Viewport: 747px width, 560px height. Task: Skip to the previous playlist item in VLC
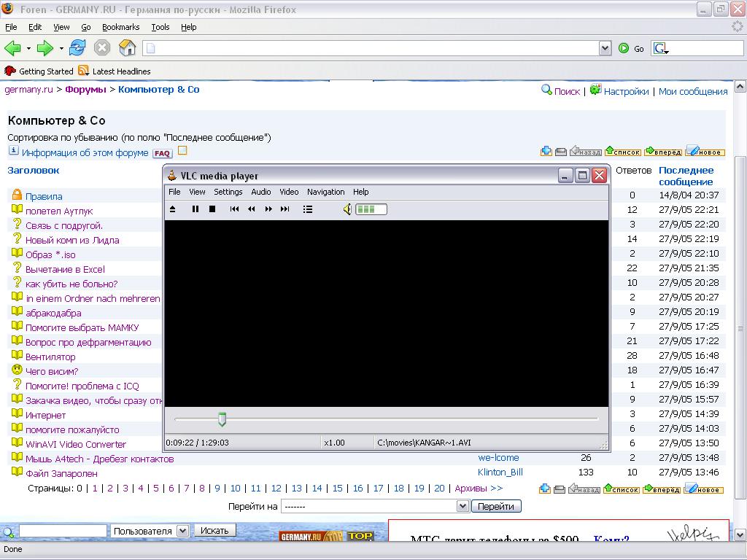tap(234, 209)
